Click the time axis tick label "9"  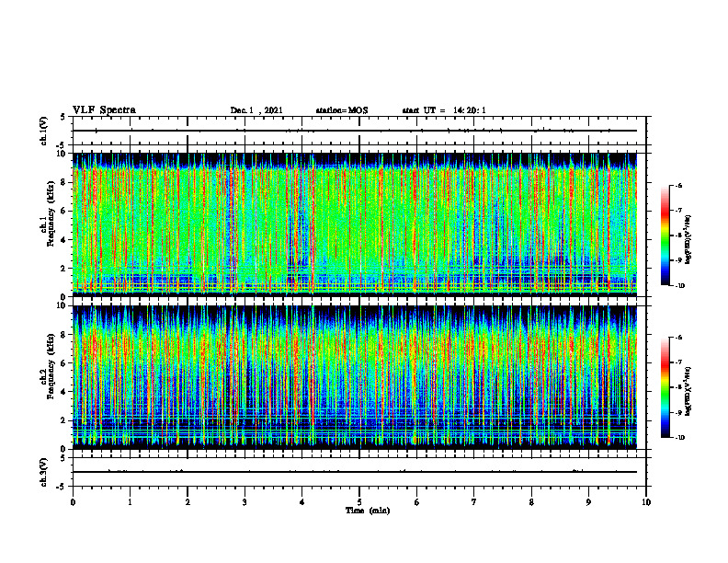[588, 502]
